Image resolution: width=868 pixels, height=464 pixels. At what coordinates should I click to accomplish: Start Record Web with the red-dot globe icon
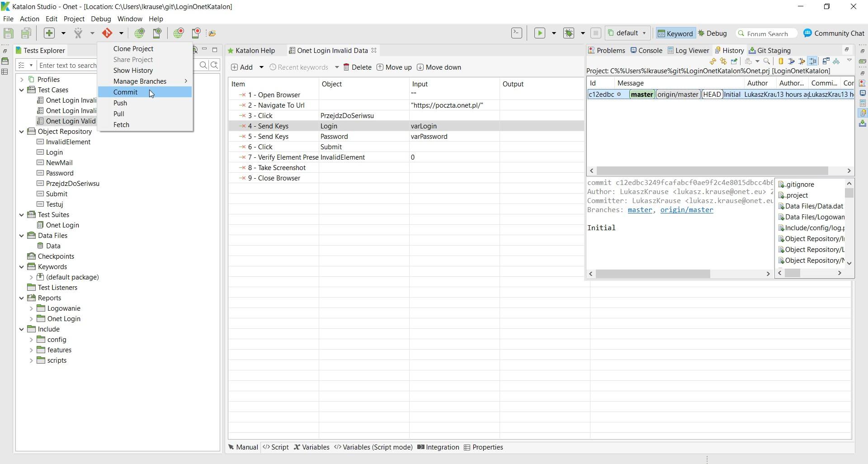point(179,33)
